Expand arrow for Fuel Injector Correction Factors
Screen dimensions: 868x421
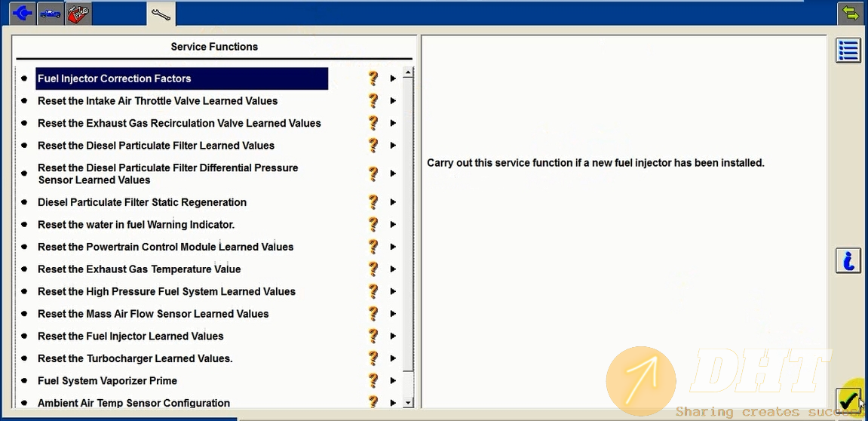[393, 78]
